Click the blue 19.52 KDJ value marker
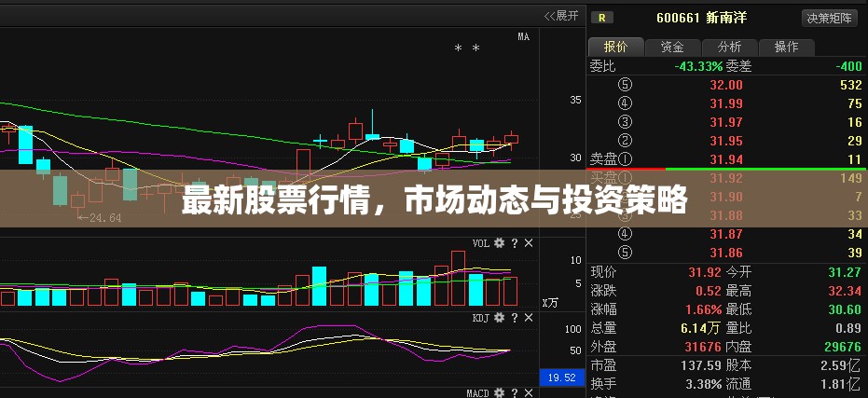 click(561, 378)
